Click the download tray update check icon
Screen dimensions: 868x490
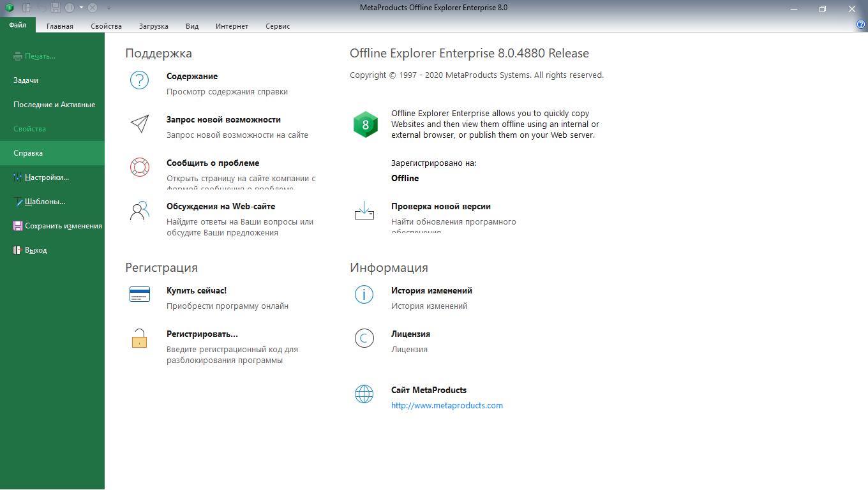pyautogui.click(x=364, y=211)
